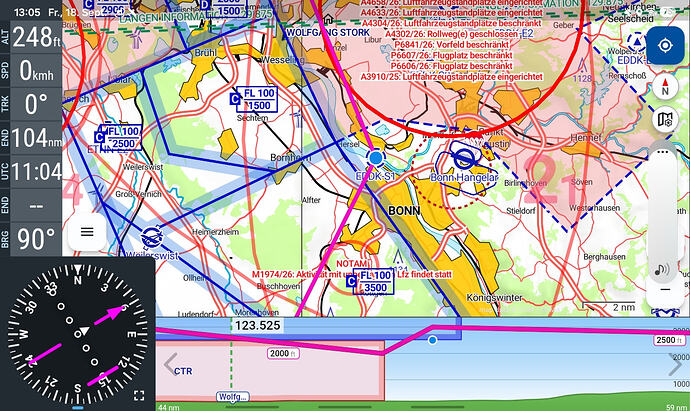Center map on current position
690x411 pixels.
665,46
